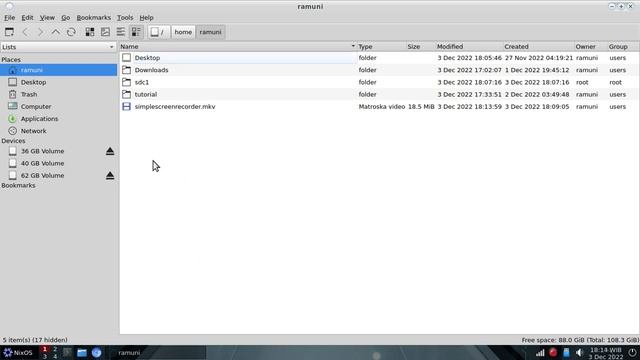640x360 pixels.
Task: Switch to thumbnail view
Action: [x=105, y=32]
